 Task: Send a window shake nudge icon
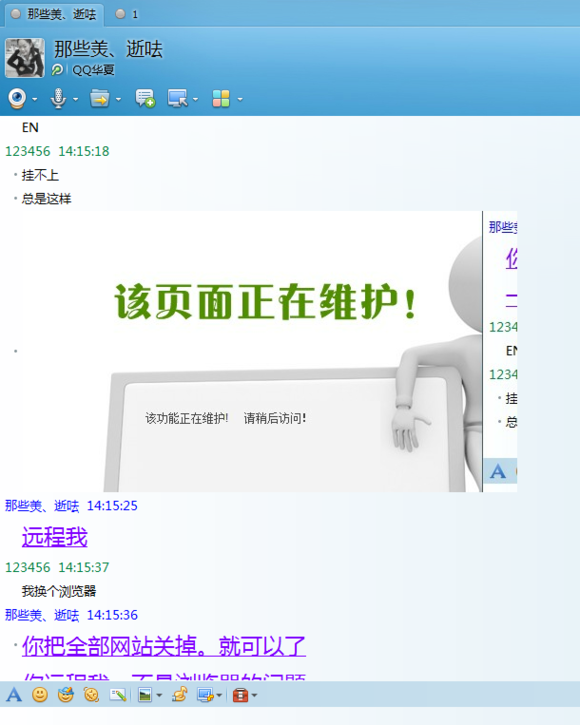click(x=91, y=695)
